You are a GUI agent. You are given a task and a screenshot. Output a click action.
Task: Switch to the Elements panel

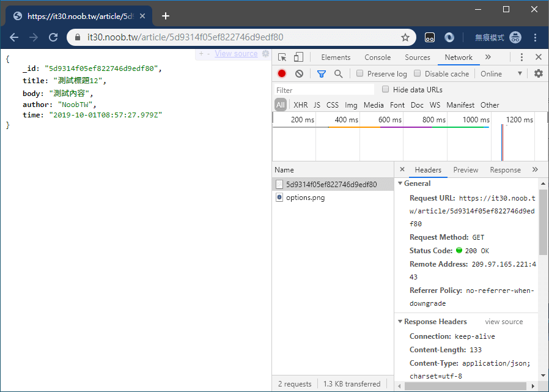pyautogui.click(x=336, y=57)
